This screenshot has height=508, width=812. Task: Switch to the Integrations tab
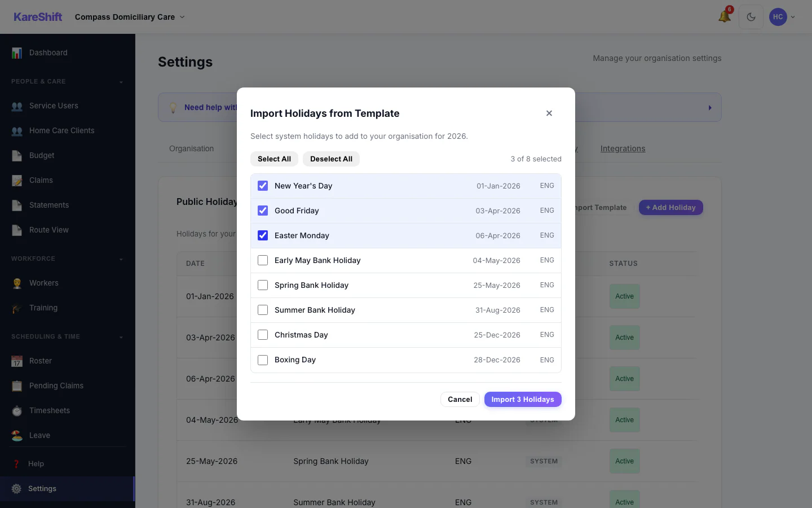coord(623,148)
